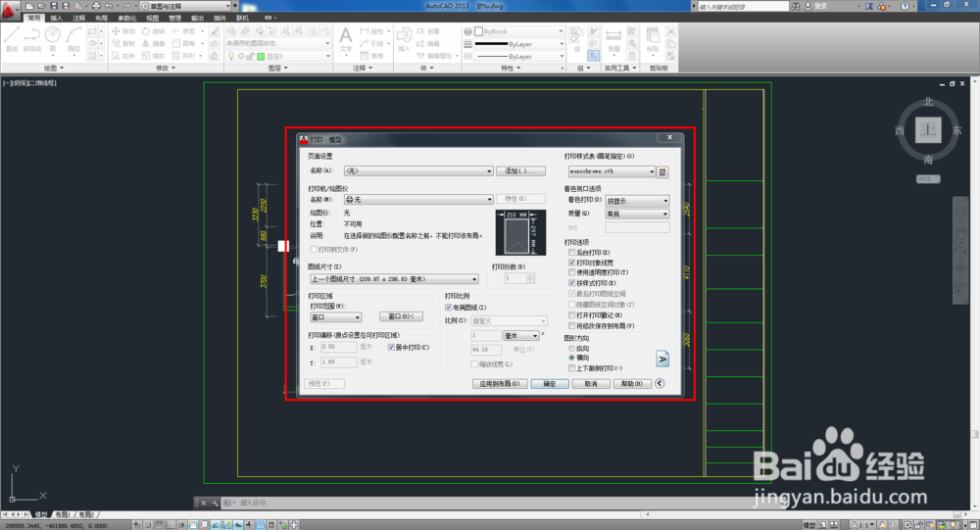Select the Stretch (拉伸) tool
The image size is (980, 530).
pos(123,56)
